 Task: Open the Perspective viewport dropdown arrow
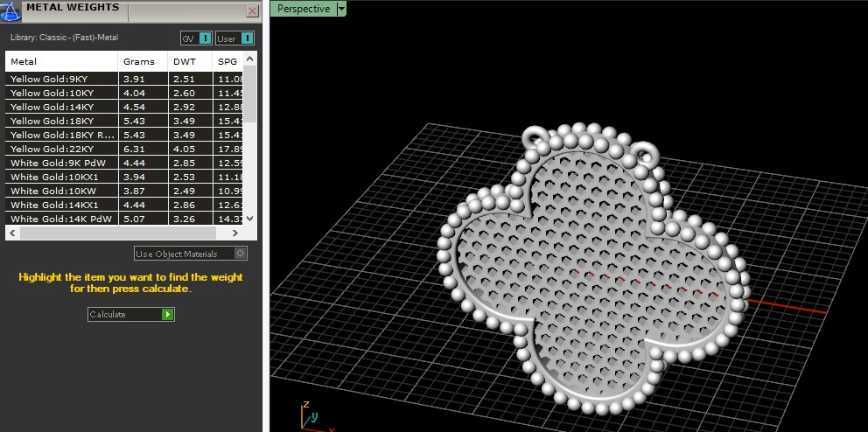(341, 8)
